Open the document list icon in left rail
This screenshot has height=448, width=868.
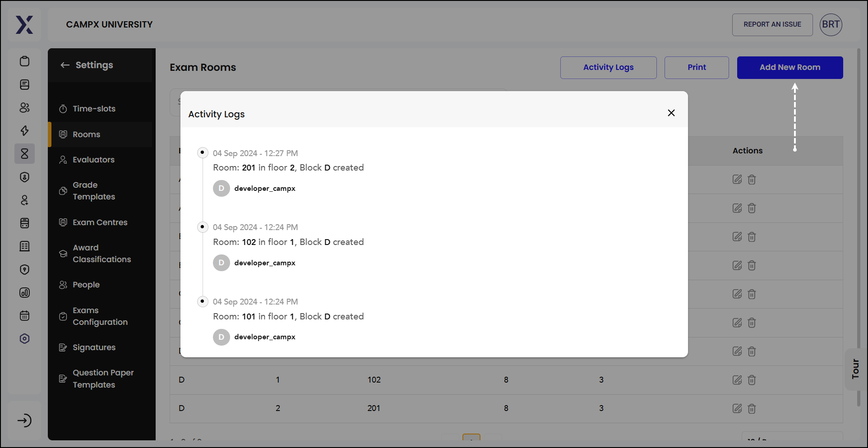(x=25, y=85)
